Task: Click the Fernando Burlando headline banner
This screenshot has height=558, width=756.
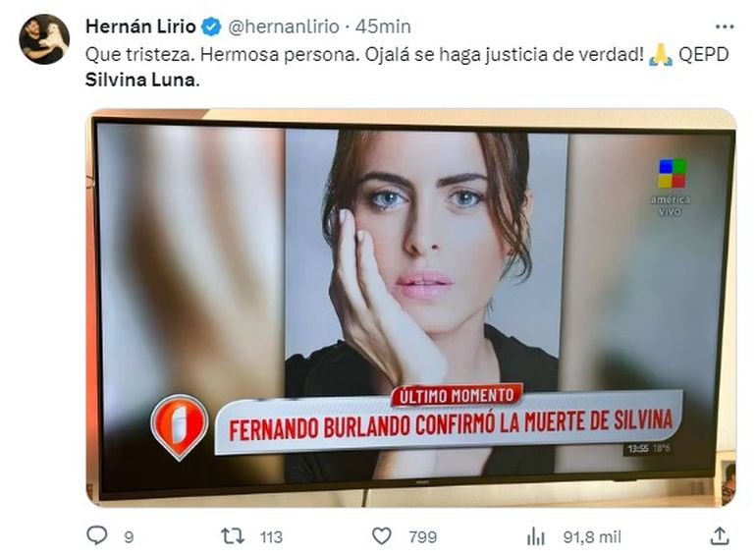Action: coord(449,422)
